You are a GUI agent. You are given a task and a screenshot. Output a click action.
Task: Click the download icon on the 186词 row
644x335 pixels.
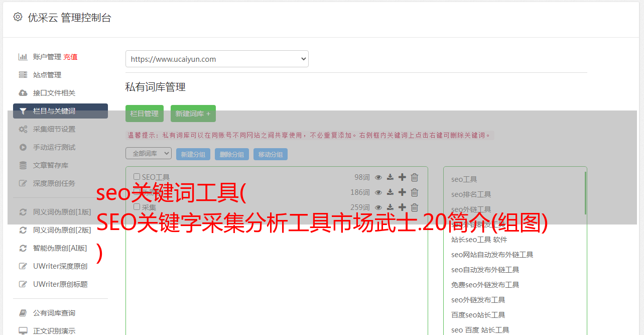tap(390, 192)
